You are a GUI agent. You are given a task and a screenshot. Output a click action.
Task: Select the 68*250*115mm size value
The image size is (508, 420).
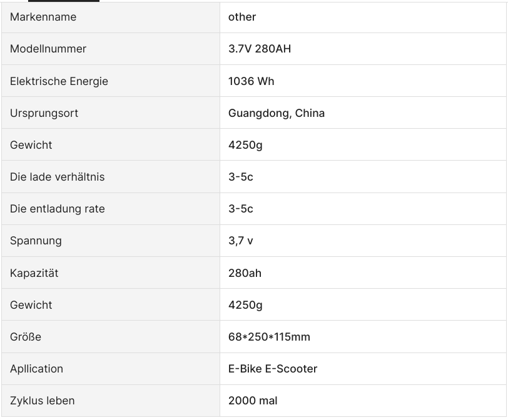269,337
